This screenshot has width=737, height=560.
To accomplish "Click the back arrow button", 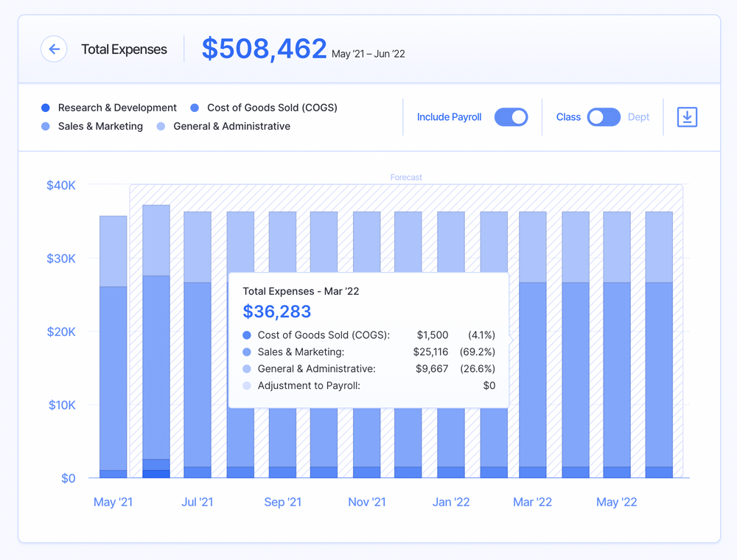I will [x=54, y=49].
